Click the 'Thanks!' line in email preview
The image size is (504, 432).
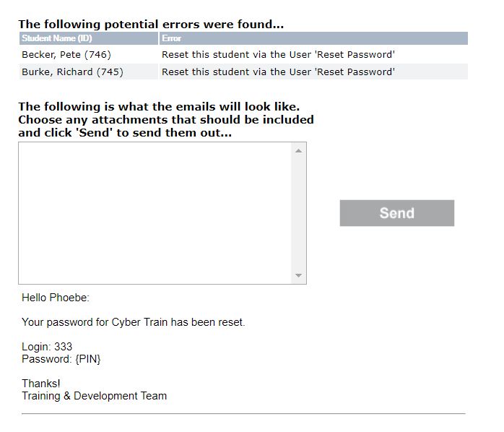click(41, 384)
